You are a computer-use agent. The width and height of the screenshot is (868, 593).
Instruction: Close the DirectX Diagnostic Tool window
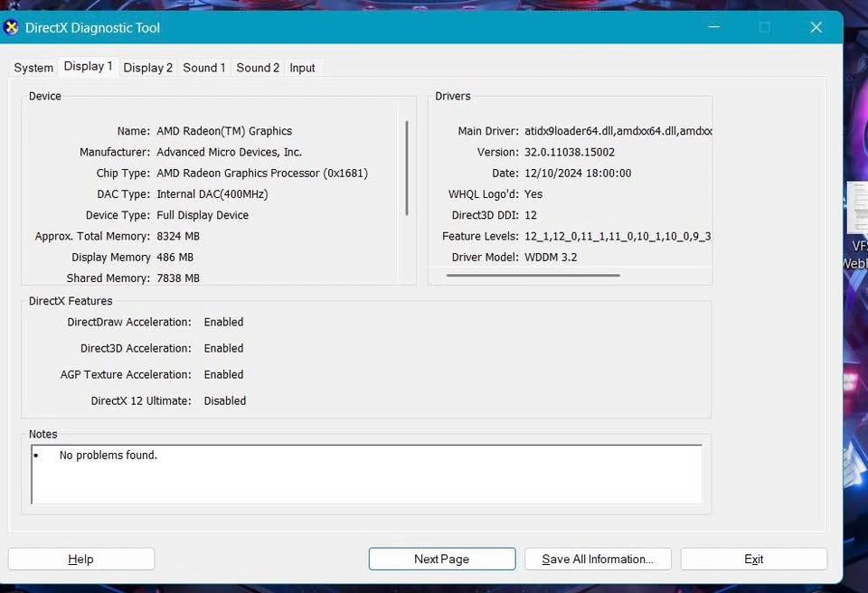coord(816,27)
